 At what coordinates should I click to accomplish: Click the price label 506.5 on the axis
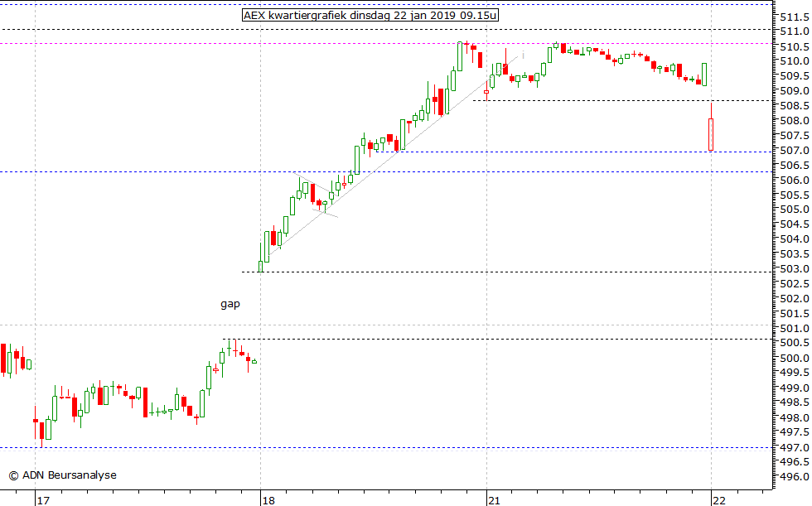click(795, 166)
